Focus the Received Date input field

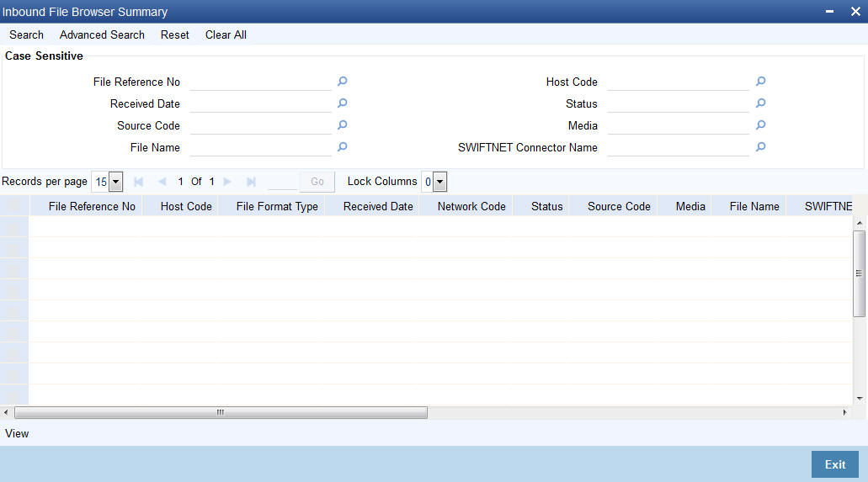click(x=260, y=103)
